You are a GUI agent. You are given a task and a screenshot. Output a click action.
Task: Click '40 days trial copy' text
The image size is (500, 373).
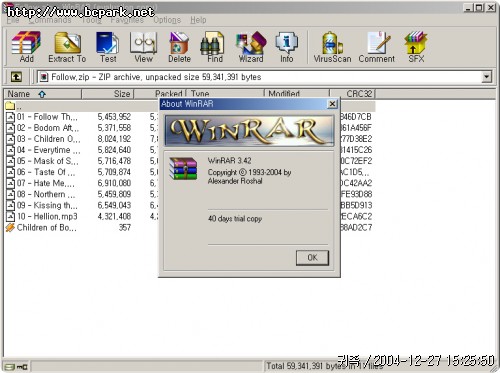pos(235,219)
